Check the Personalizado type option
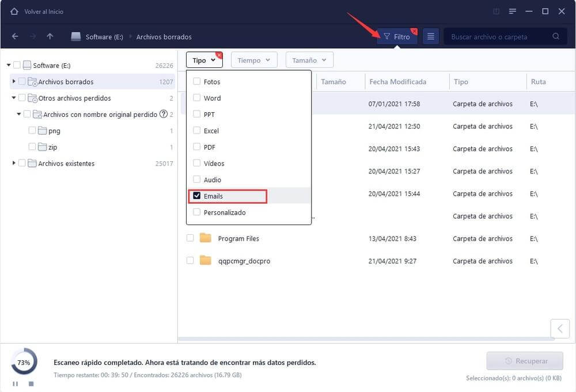The height and width of the screenshot is (392, 576). click(x=197, y=212)
